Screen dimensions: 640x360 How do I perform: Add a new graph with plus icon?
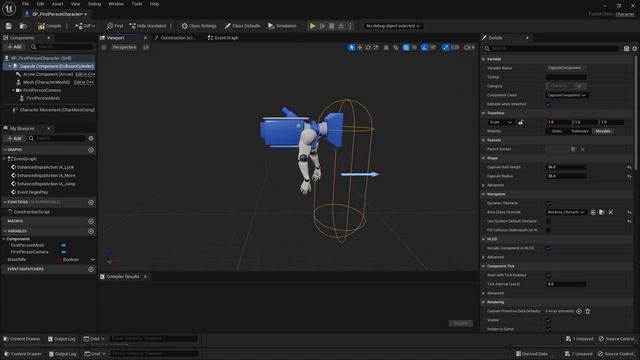91,150
